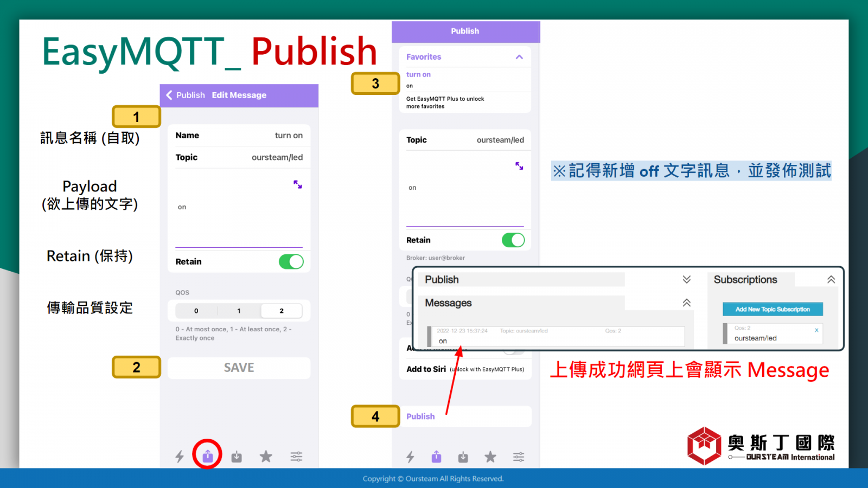Viewport: 868px width, 488px height.
Task: Click the Oursteam International logo
Action: [761, 446]
